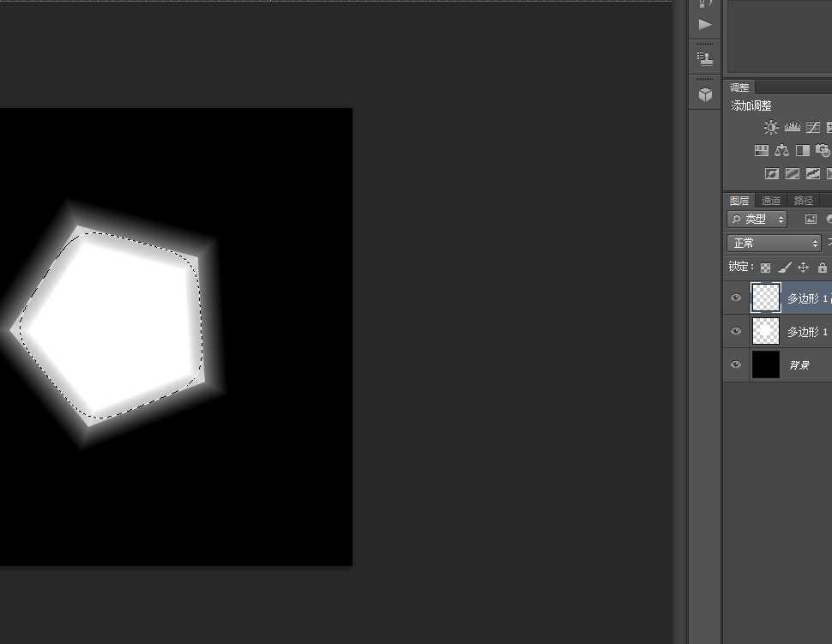Enable lock position for the layer

(804, 268)
